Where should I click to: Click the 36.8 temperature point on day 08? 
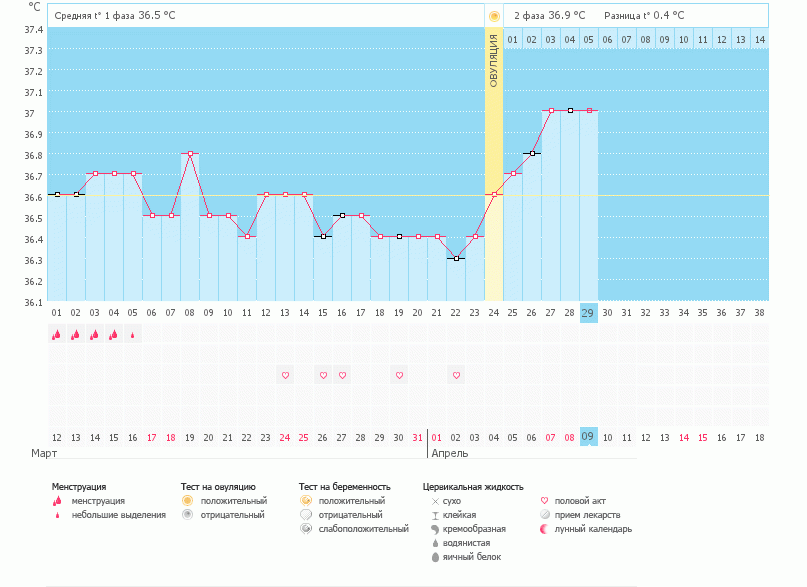(190, 153)
